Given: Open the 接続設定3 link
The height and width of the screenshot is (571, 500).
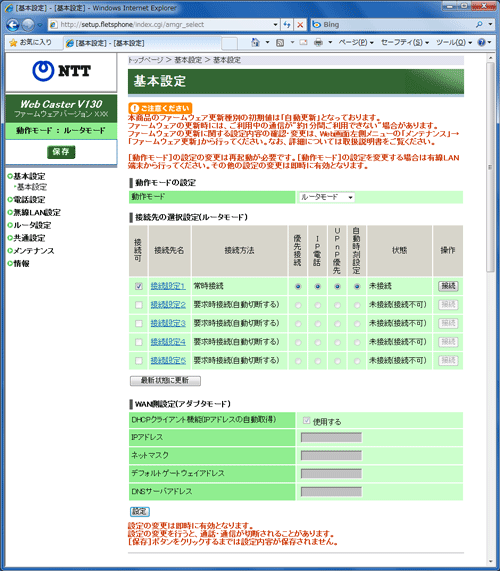Looking at the screenshot, I should tap(168, 323).
